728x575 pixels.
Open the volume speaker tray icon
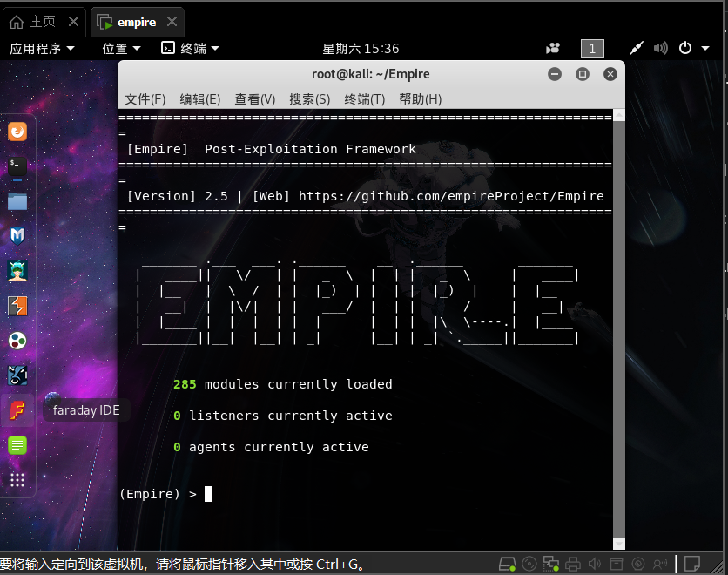[661, 48]
